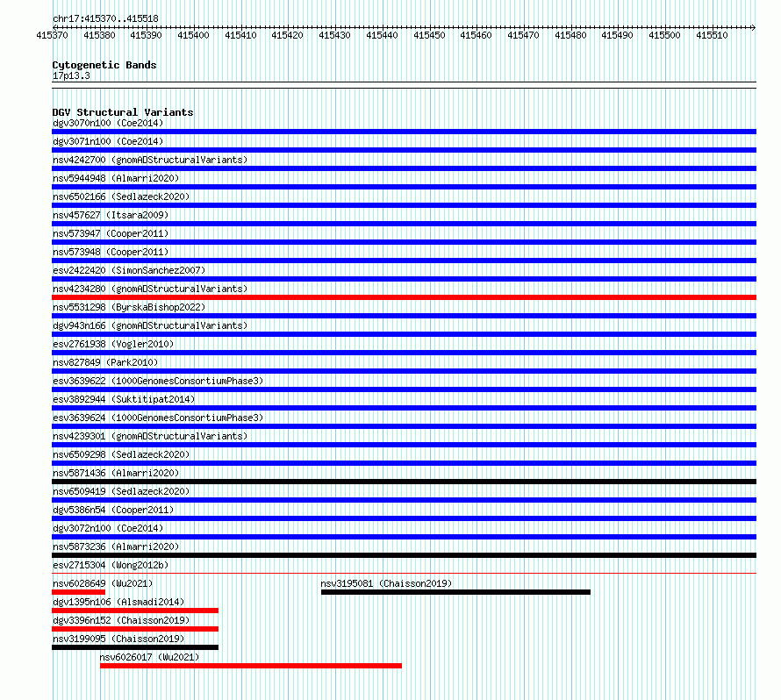Click nsv4234280 (gnomADStructuralVariants) label

pyautogui.click(x=150, y=289)
